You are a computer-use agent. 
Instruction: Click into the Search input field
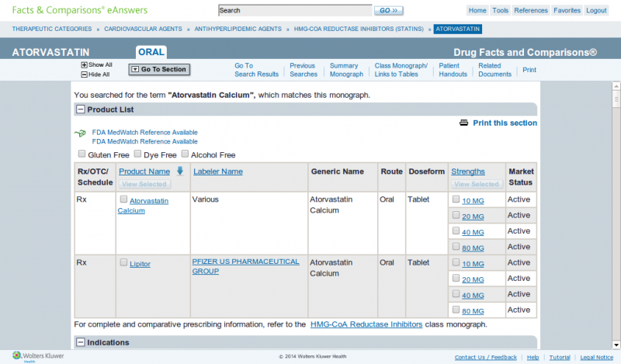pyautogui.click(x=295, y=11)
